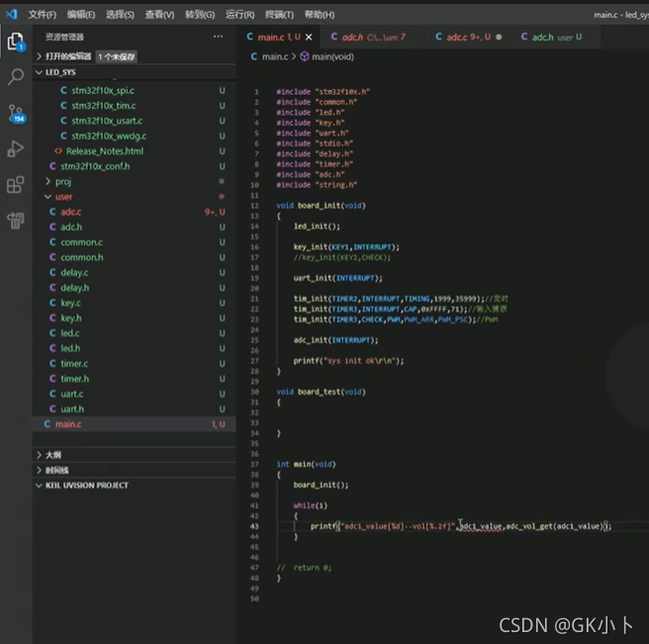Open 选择(S) menu

(x=120, y=15)
